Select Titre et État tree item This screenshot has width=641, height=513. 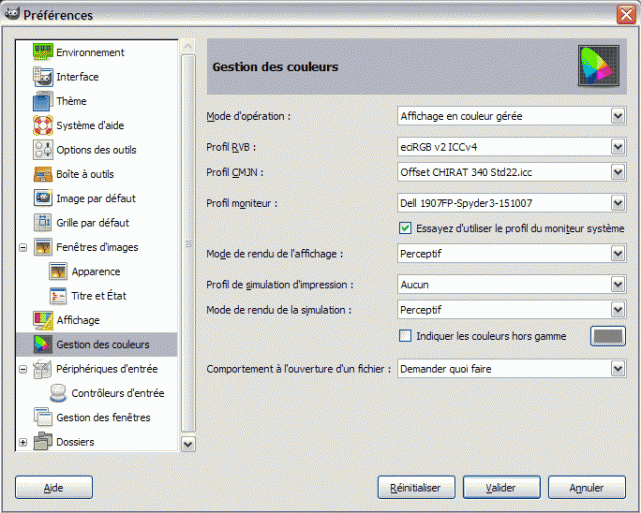(x=98, y=296)
